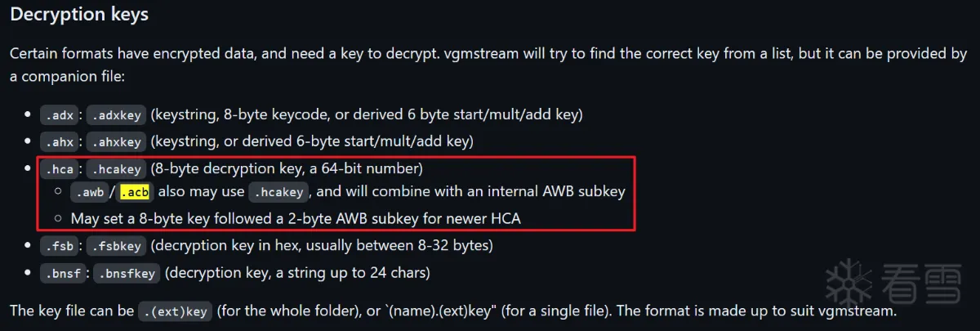Click the .bnsf code tag
The image size is (980, 331).
pos(65,273)
